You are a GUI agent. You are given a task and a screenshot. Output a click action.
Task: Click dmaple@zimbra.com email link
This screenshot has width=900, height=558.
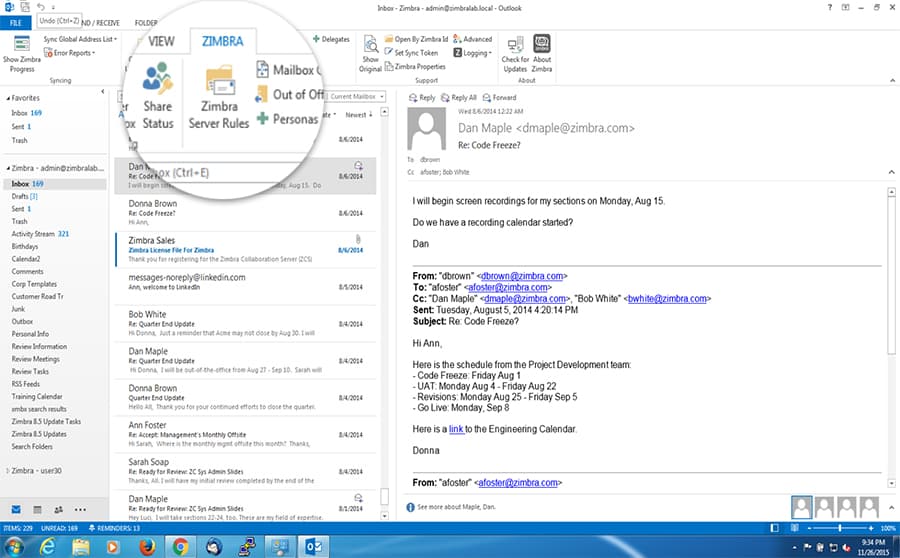pyautogui.click(x=525, y=299)
